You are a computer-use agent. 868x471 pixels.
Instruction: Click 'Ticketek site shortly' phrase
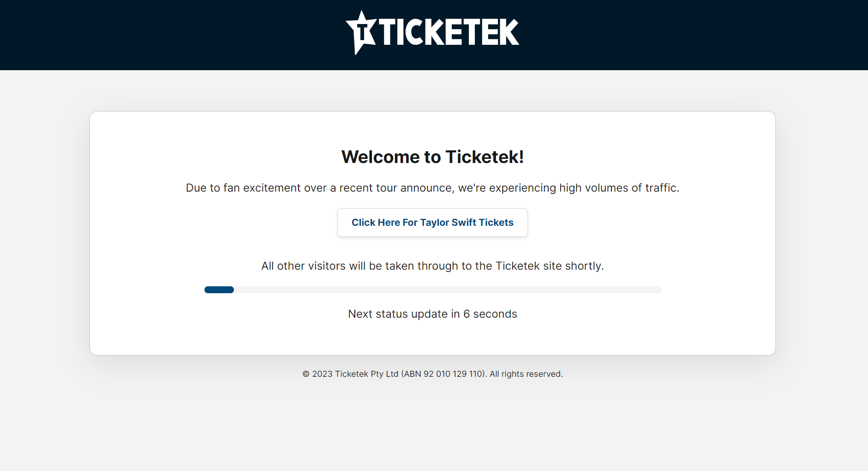point(550,266)
